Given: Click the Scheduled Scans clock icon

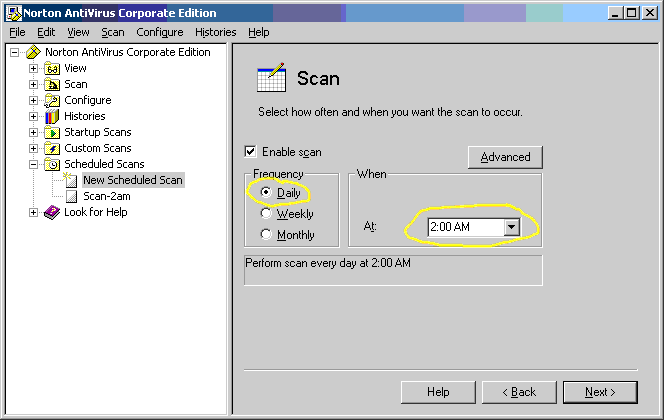Looking at the screenshot, I should point(52,164).
